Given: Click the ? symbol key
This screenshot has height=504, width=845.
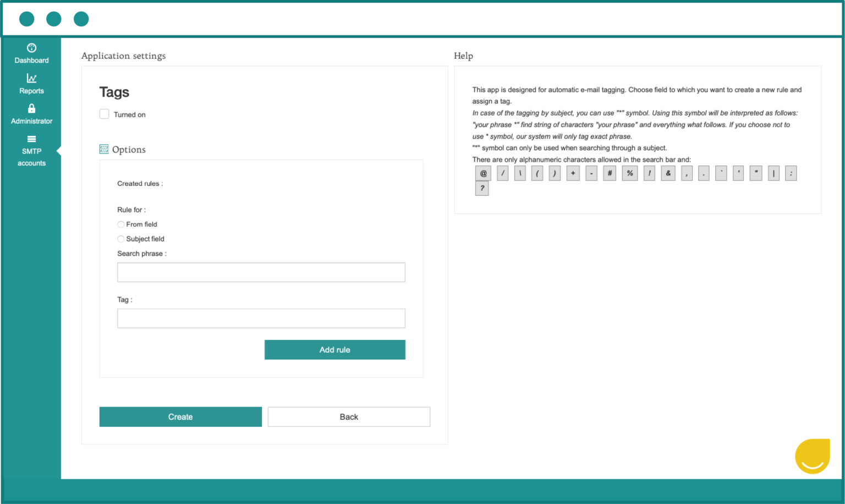Looking at the screenshot, I should click(482, 188).
